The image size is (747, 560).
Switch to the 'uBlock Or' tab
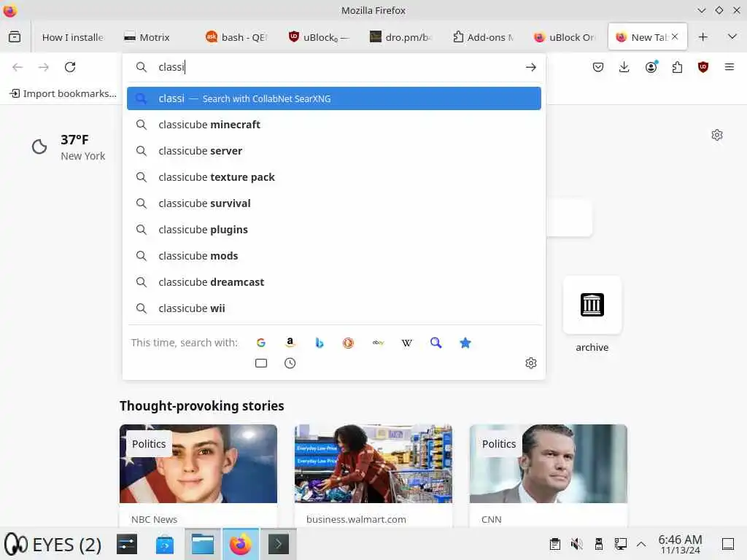[564, 37]
